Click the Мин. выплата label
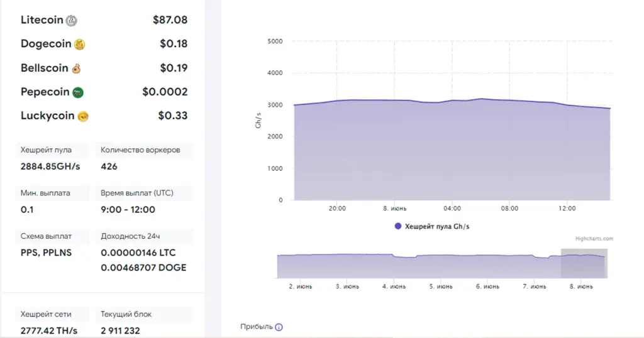The height and width of the screenshot is (338, 644). click(x=45, y=193)
